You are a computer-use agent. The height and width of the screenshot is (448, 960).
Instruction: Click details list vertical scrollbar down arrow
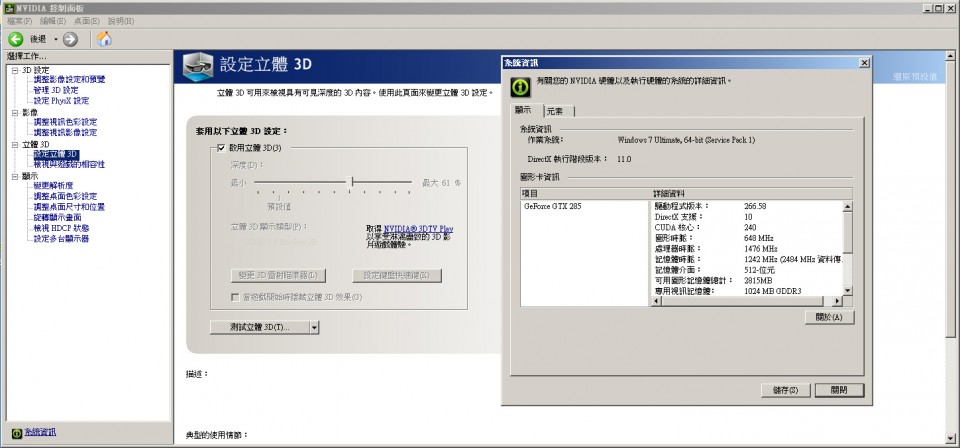pyautogui.click(x=847, y=290)
